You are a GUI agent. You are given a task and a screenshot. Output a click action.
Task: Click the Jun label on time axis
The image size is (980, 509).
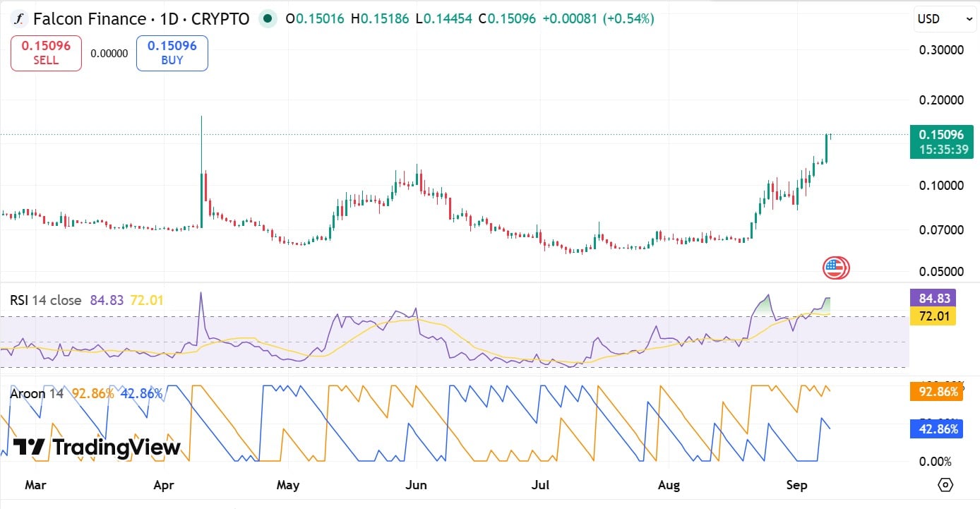click(x=417, y=485)
